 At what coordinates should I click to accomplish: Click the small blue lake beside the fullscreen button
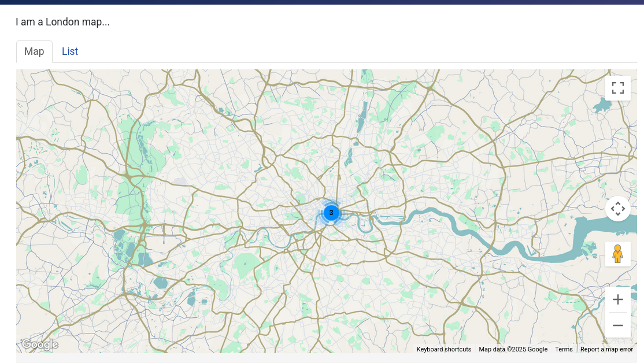click(x=601, y=105)
